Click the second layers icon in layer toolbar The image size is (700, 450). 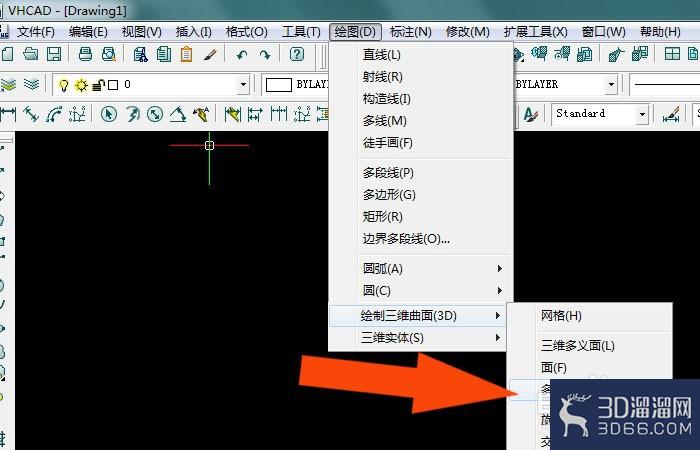(31, 84)
